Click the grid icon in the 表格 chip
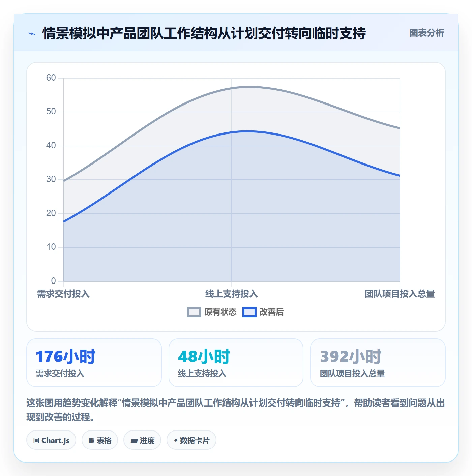Screen dimensions: 472x476 tap(92, 441)
